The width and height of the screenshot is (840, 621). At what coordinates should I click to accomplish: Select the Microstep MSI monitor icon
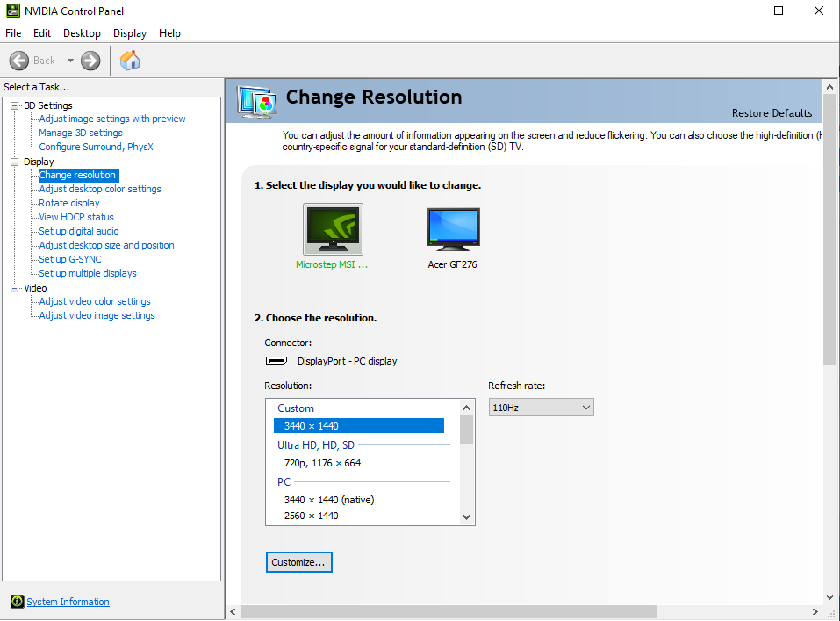pos(333,229)
